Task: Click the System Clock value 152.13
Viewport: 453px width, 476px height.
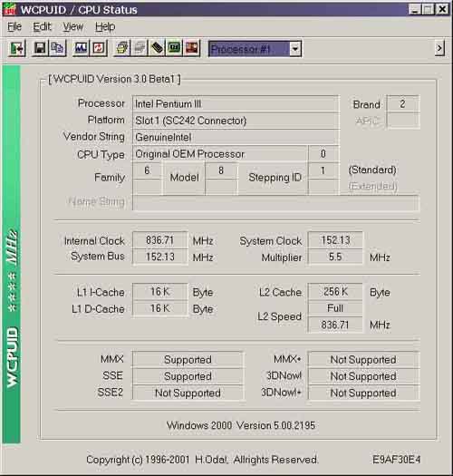Action: [335, 240]
